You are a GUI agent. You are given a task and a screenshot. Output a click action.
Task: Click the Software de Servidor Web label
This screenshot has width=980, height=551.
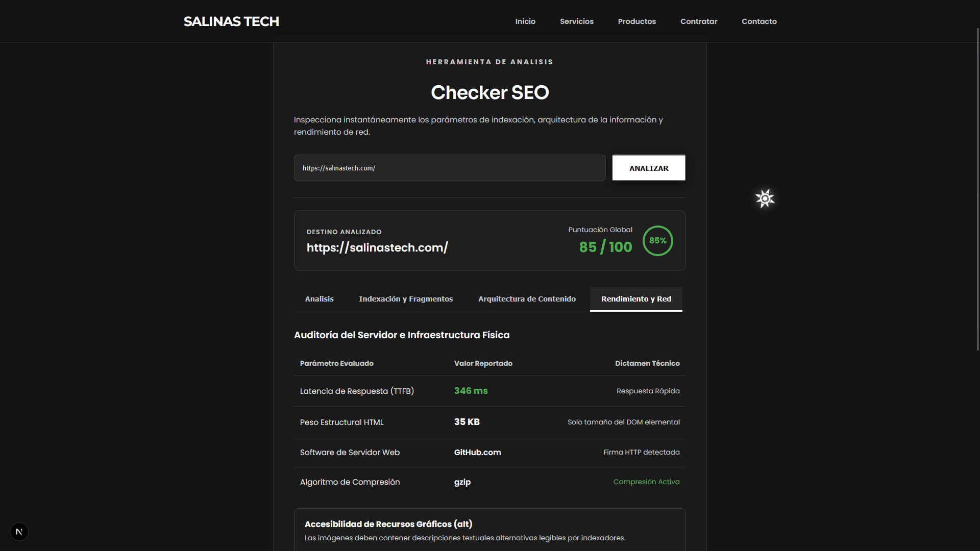point(350,453)
